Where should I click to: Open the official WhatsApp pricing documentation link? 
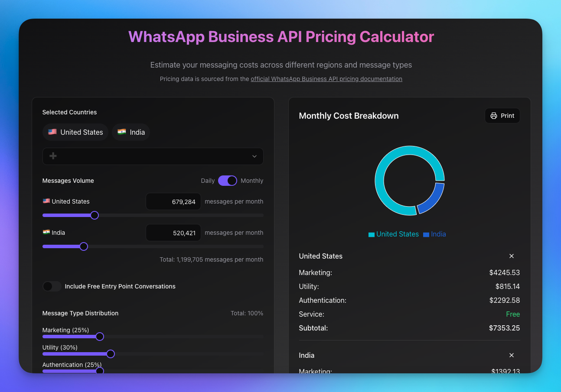326,78
